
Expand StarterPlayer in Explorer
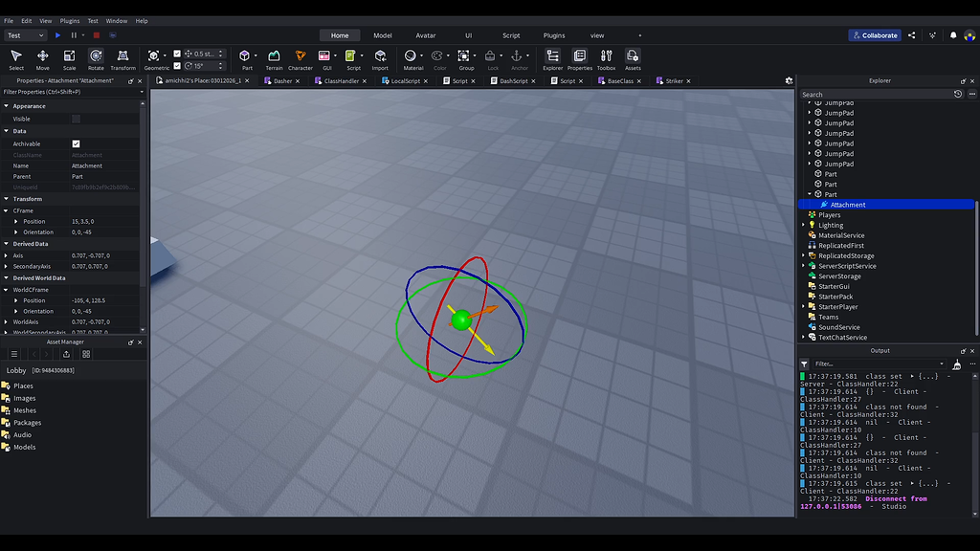(804, 307)
